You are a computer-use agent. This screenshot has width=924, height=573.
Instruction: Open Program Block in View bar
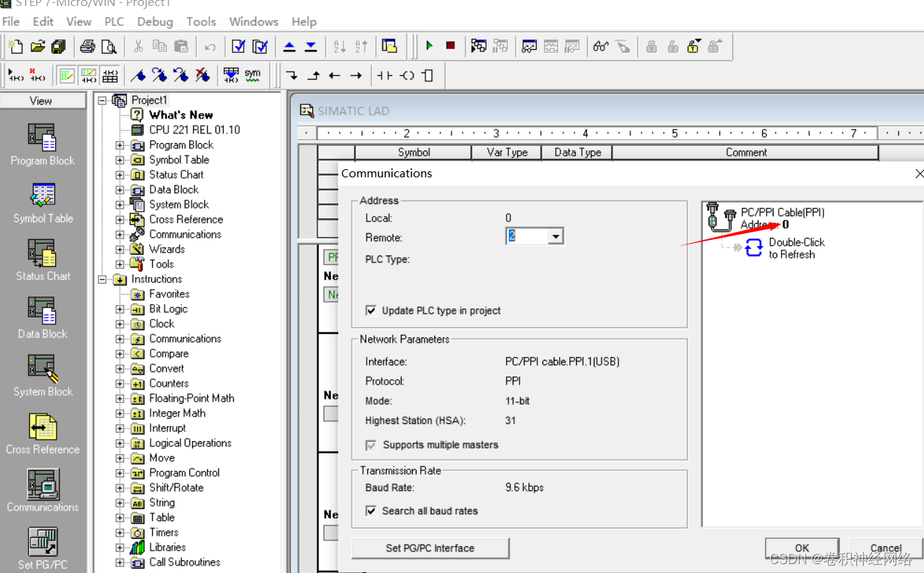click(x=42, y=145)
